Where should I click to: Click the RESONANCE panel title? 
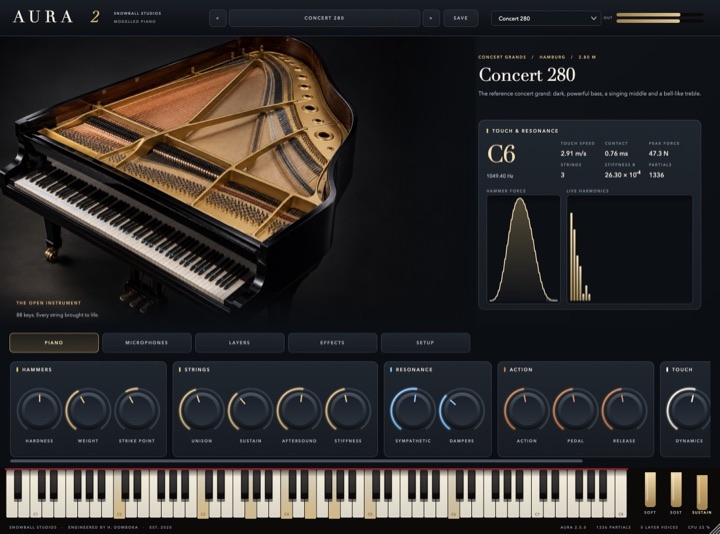pyautogui.click(x=414, y=370)
